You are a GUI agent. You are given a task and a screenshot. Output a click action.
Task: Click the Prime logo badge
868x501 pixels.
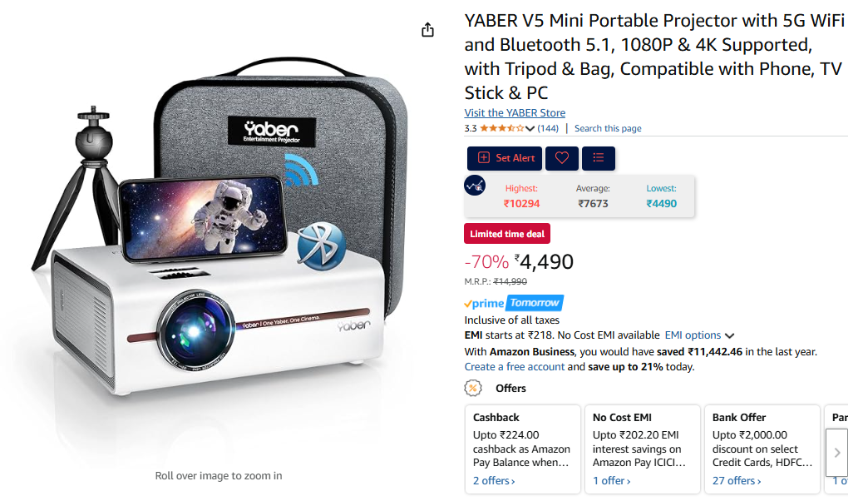tap(485, 303)
